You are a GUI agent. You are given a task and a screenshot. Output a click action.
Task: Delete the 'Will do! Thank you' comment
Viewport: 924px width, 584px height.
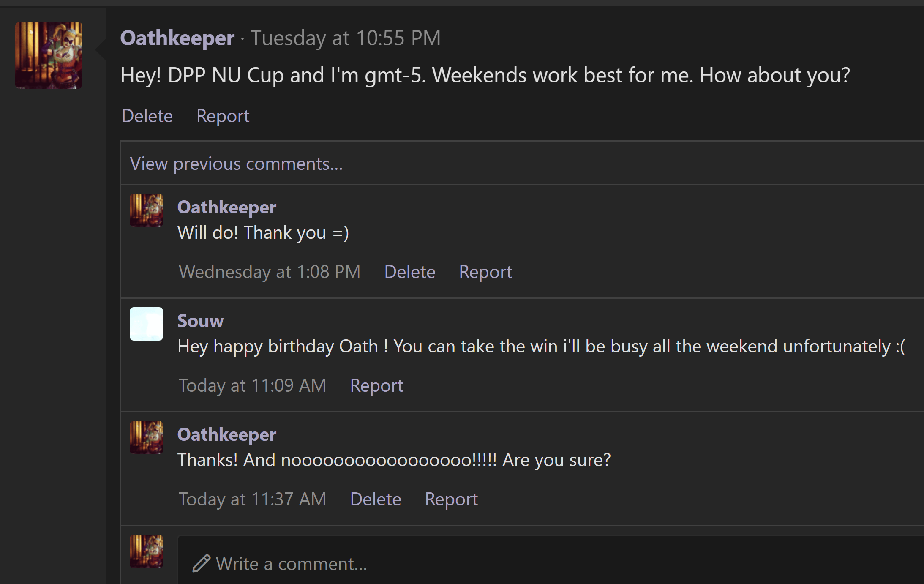409,272
